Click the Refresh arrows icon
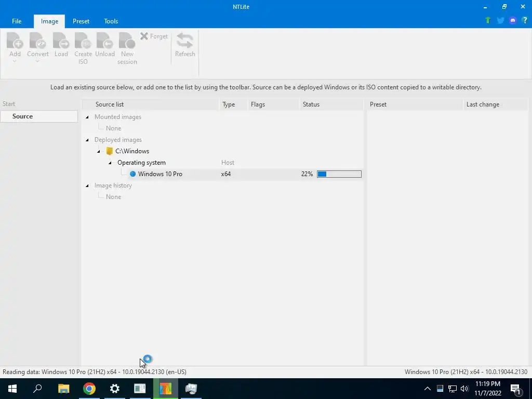 [185, 41]
